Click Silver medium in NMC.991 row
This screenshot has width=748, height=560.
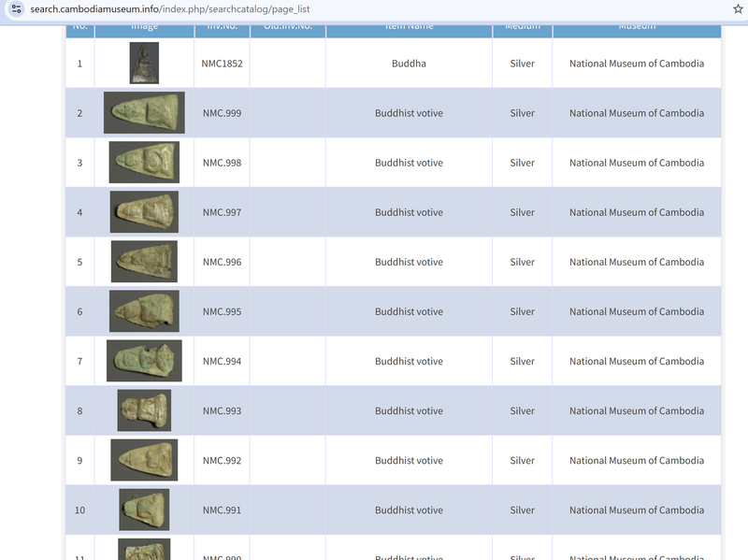pyautogui.click(x=522, y=510)
